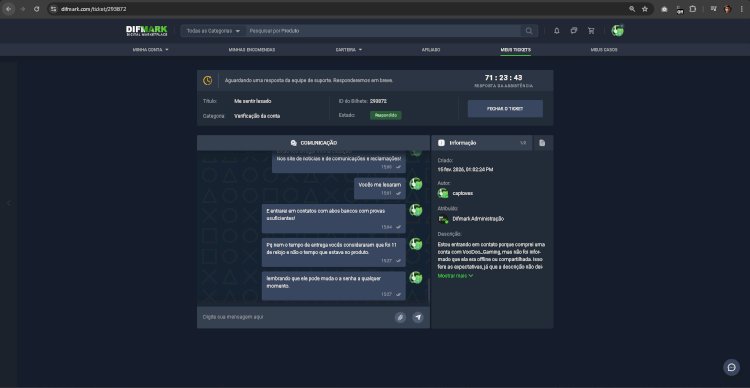This screenshot has height=388, width=750.
Task: Select the Informação tab
Action: tap(482, 143)
